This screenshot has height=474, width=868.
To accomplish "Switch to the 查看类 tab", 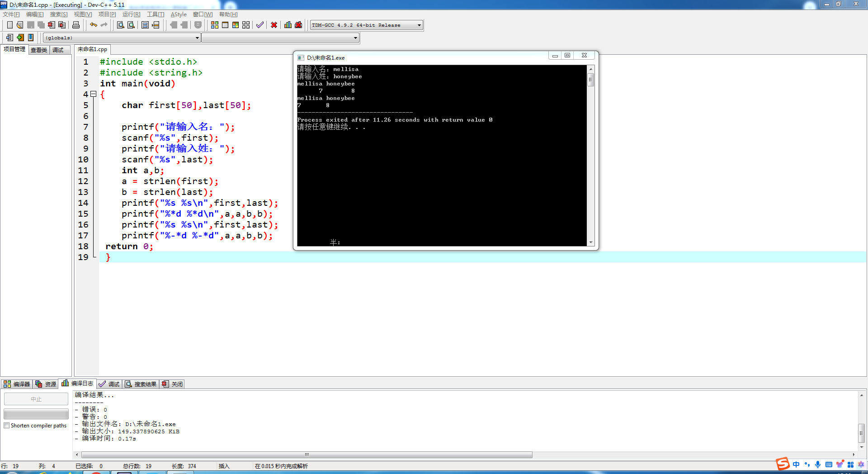I will 38,50.
